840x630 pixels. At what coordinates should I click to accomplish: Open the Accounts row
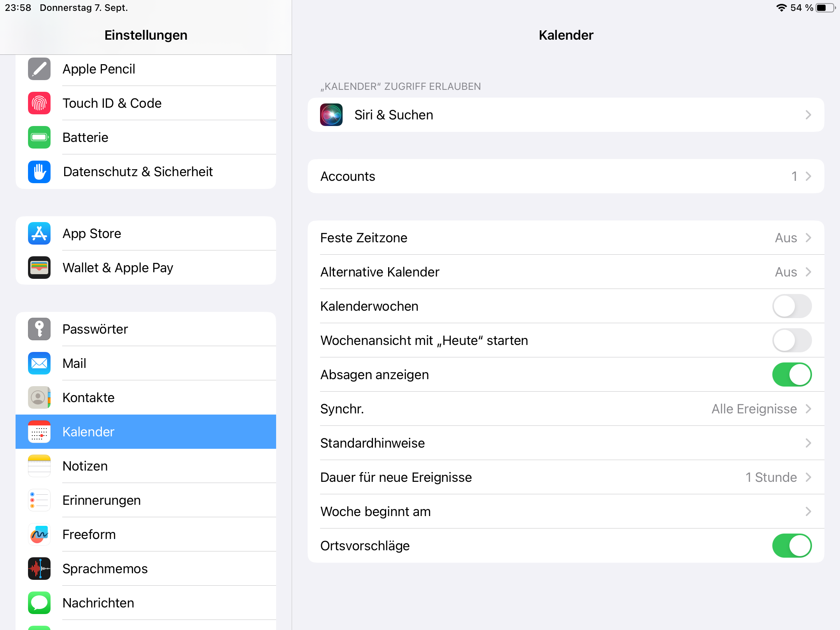[x=566, y=176]
